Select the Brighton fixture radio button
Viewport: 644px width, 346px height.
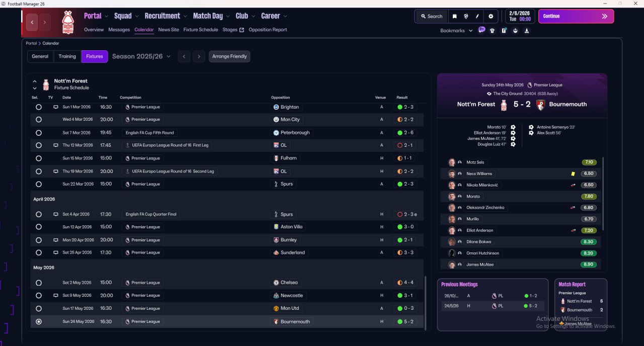pyautogui.click(x=39, y=107)
